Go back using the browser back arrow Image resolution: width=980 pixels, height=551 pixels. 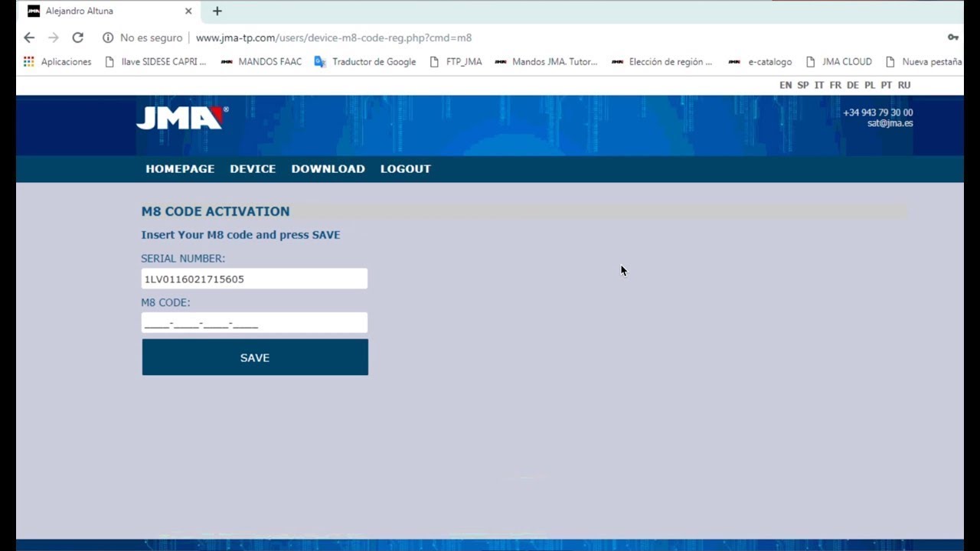tap(29, 37)
